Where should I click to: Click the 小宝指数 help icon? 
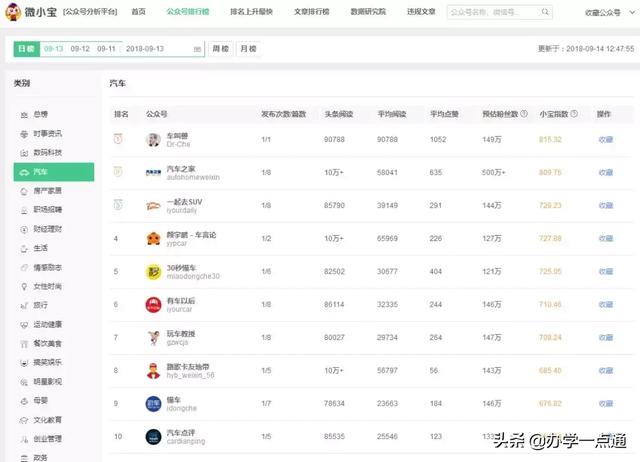click(574, 113)
